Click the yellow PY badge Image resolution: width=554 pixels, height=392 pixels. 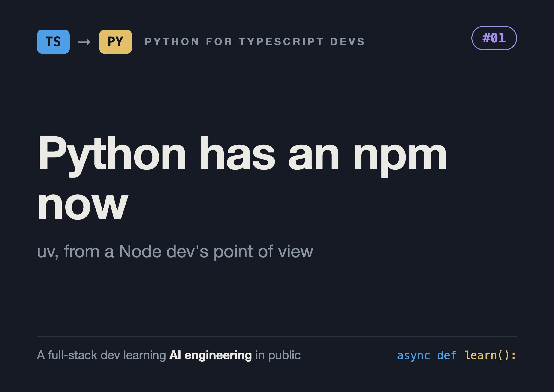click(115, 42)
